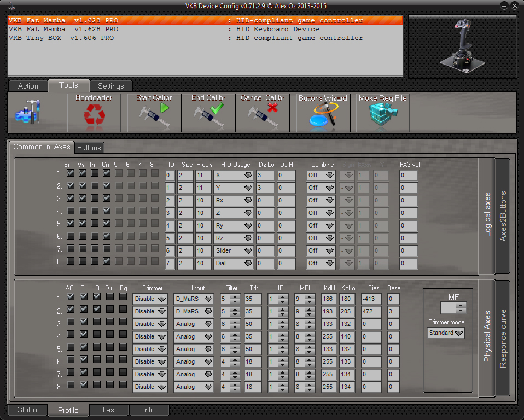Start calibration with the Start Calibr icon

(x=154, y=115)
